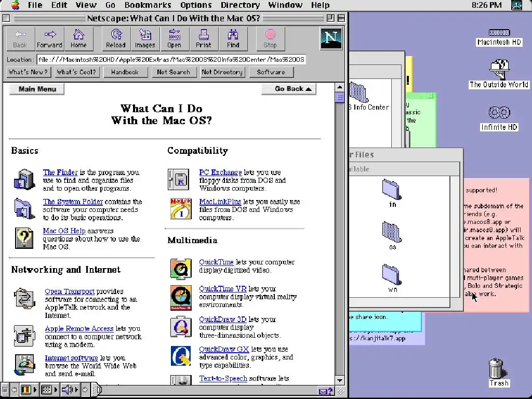Click the Software directory button
Screen dimensions: 532x399
pyautogui.click(x=271, y=72)
